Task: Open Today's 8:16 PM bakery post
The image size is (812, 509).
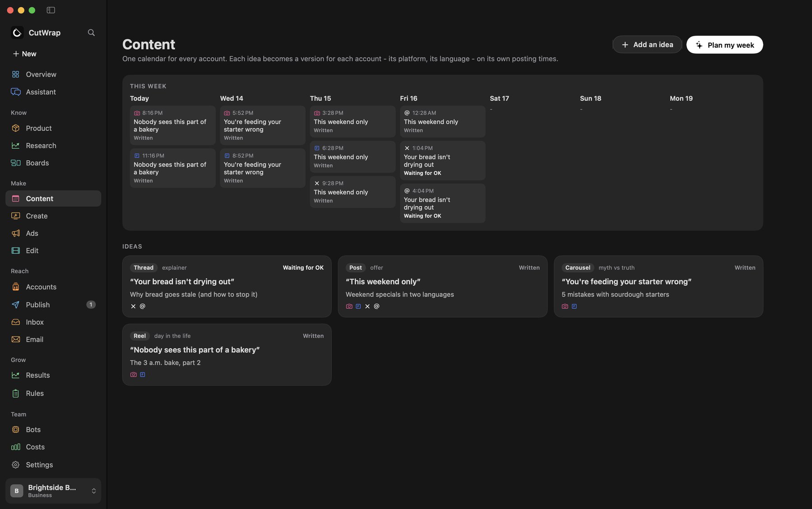Action: tap(173, 125)
